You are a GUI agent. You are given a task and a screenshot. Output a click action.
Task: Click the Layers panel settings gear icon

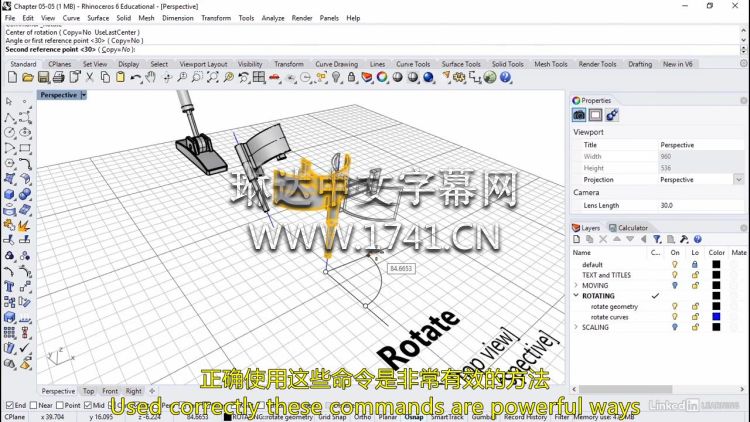(x=684, y=239)
